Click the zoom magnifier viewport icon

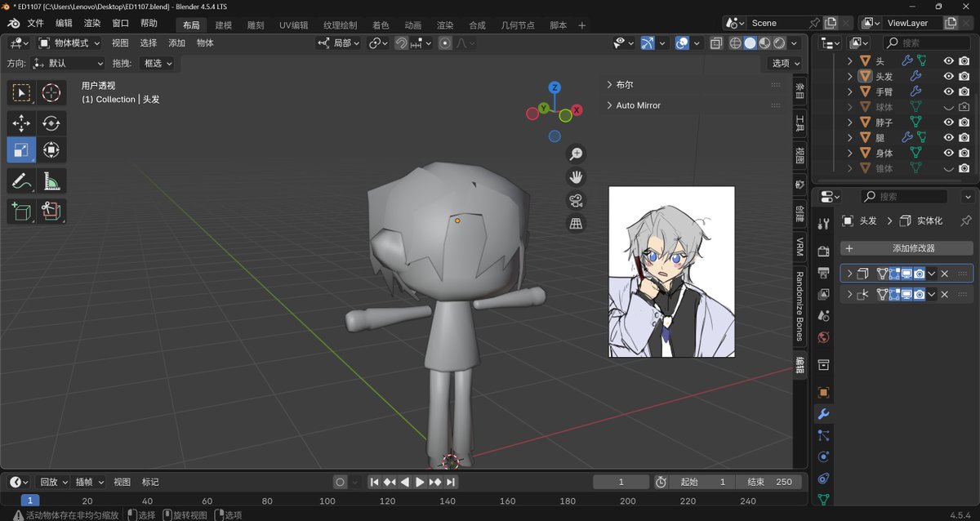(576, 154)
